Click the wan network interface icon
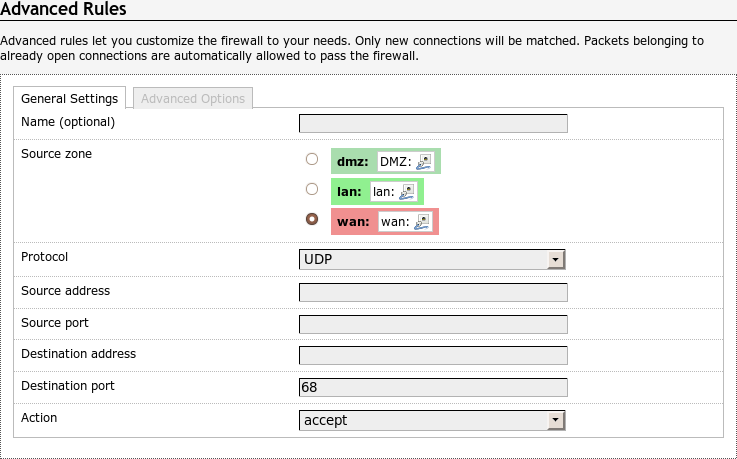This screenshot has width=737, height=459. [422, 221]
